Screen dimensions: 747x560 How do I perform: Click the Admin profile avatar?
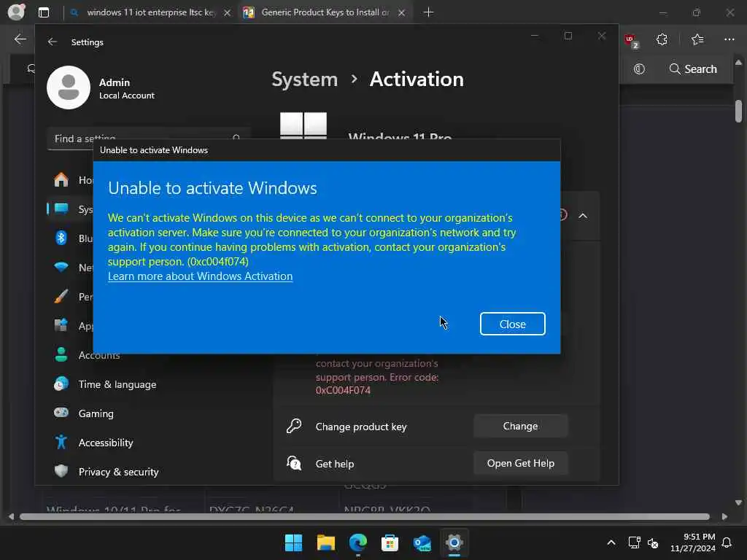click(x=69, y=87)
